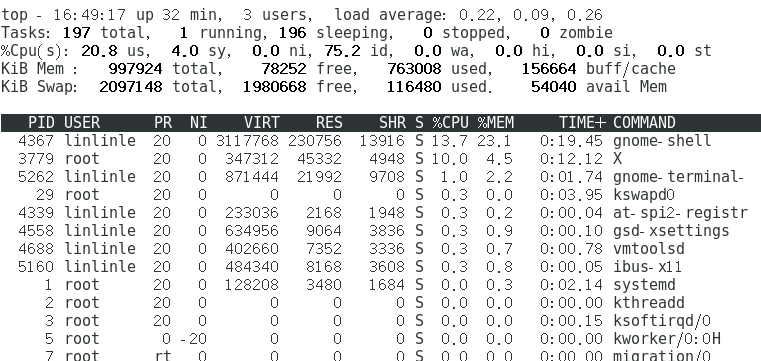Click the %CPU column header
Screen dimensions: 761x361
(x=450, y=123)
